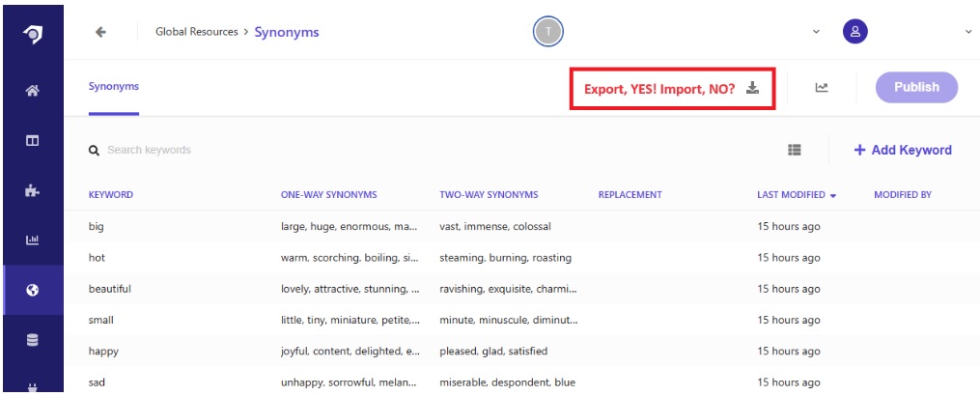Image resolution: width=980 pixels, height=396 pixels.
Task: Open Home from the sidebar
Action: (33, 92)
